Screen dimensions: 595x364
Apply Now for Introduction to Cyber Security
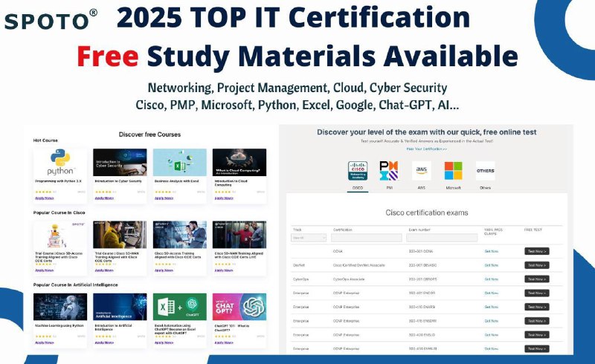(104, 198)
